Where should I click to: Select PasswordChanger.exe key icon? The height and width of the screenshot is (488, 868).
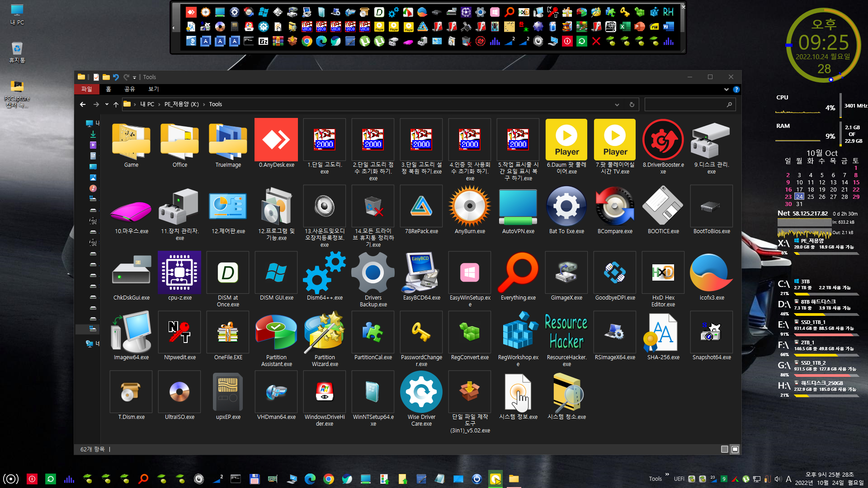click(421, 332)
